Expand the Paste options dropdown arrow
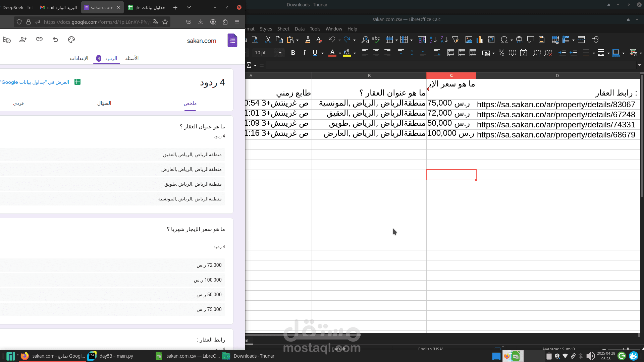Image resolution: width=644 pixels, height=362 pixels. pos(297,40)
